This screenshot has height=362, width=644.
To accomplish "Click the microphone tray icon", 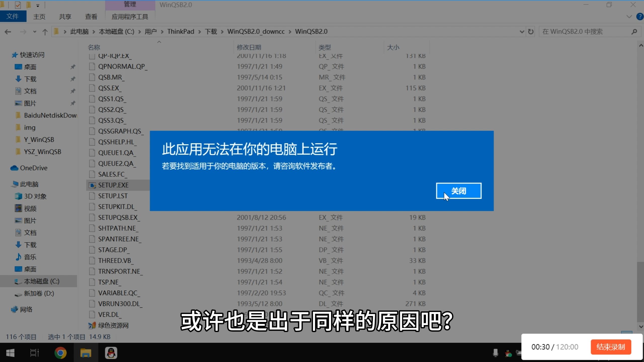I will (495, 353).
